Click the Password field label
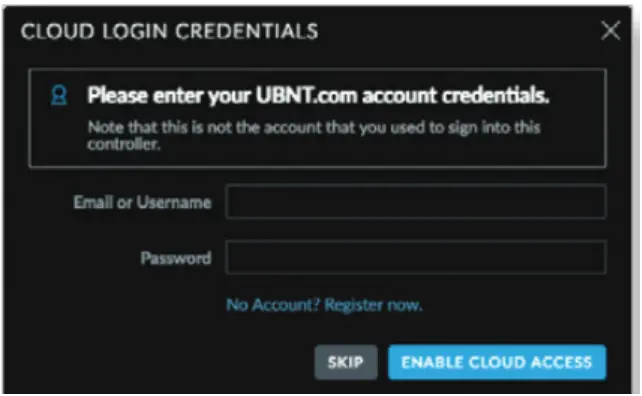This screenshot has width=642, height=396. (176, 258)
